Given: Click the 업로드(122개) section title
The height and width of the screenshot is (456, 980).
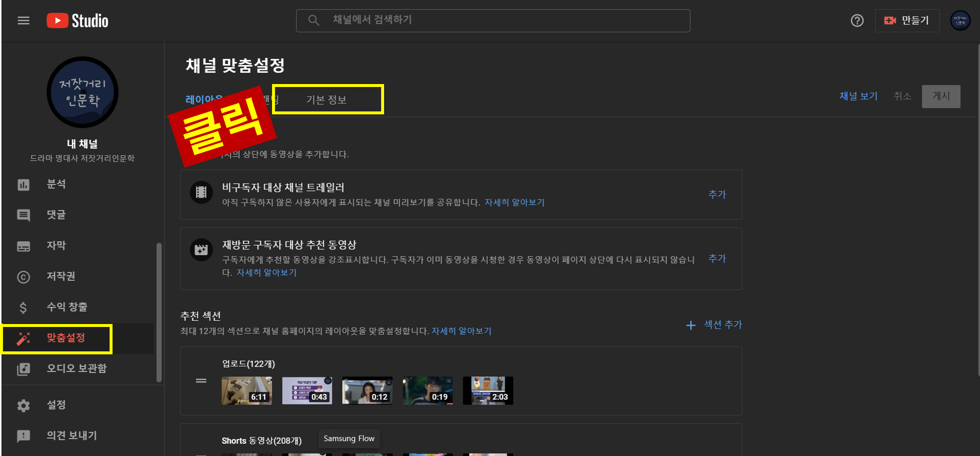Looking at the screenshot, I should (x=249, y=364).
